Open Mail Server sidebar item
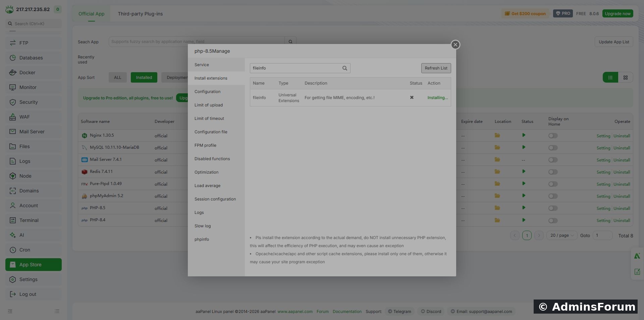 coord(34,132)
